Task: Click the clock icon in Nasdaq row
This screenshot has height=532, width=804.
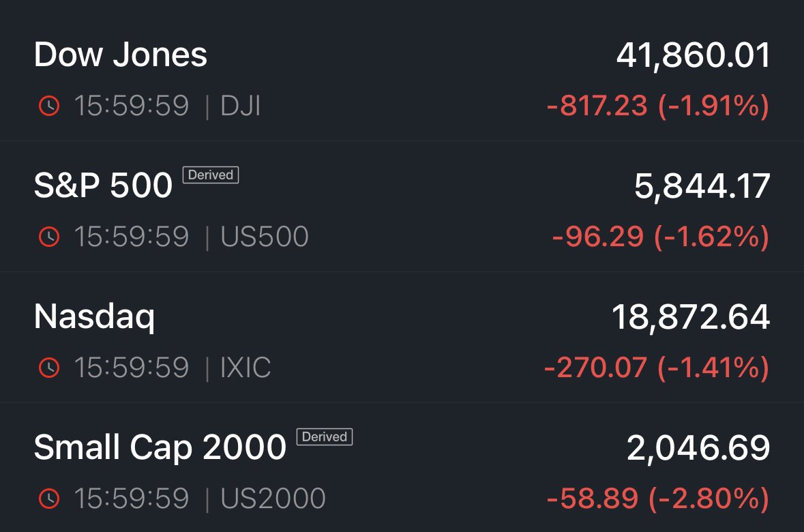Action: click(x=49, y=368)
